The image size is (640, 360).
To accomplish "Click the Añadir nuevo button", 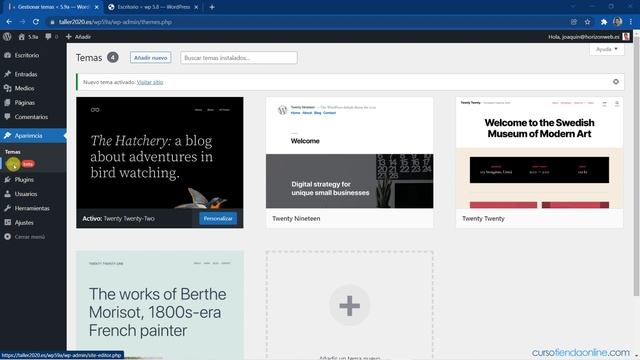I will 151,58.
